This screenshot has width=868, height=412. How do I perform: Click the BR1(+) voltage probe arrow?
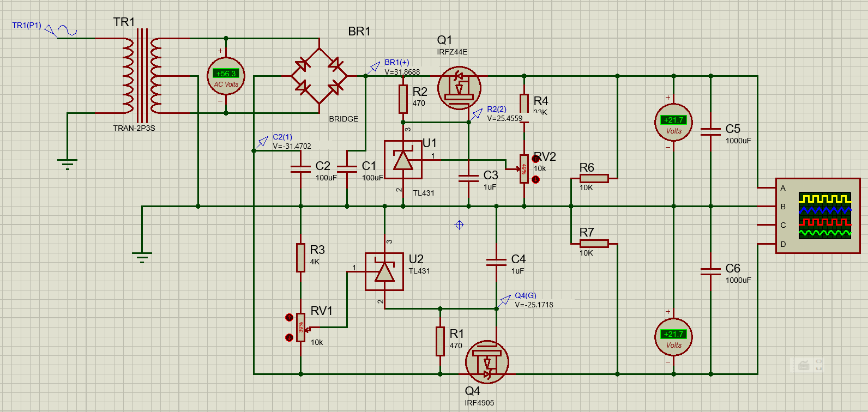[373, 68]
